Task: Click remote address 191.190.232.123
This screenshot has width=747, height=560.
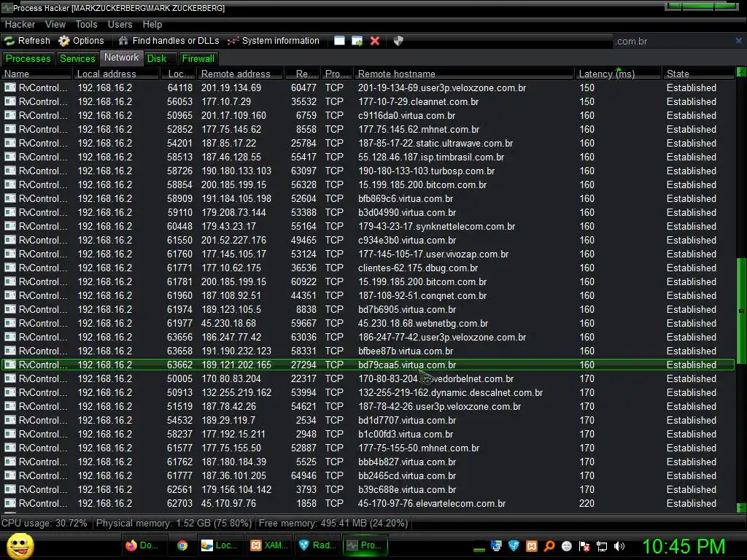Action: 236,351
